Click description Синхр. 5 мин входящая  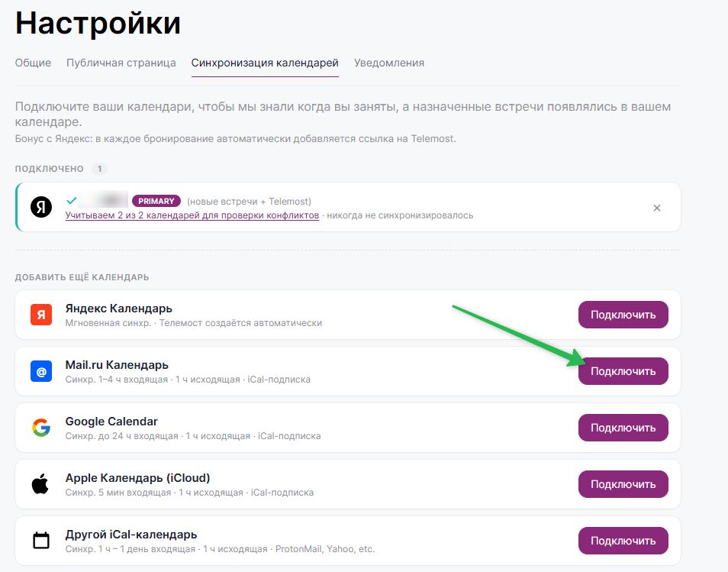(189, 492)
